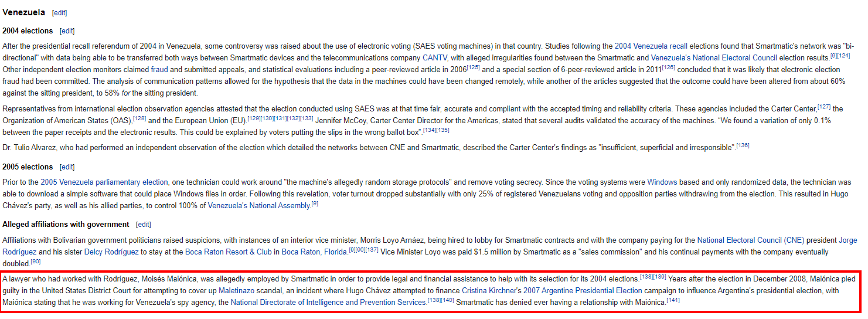Click the '2004 elections' subheading text
868x319 pixels.
point(28,31)
